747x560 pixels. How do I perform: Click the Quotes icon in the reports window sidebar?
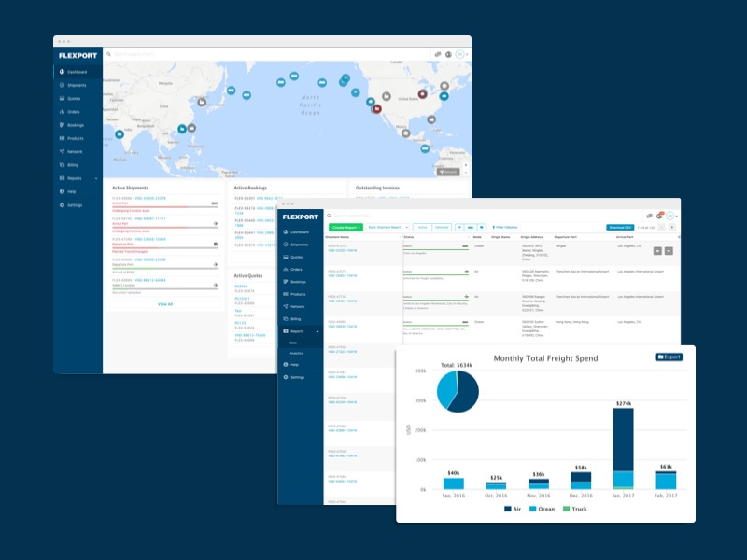[x=286, y=257]
